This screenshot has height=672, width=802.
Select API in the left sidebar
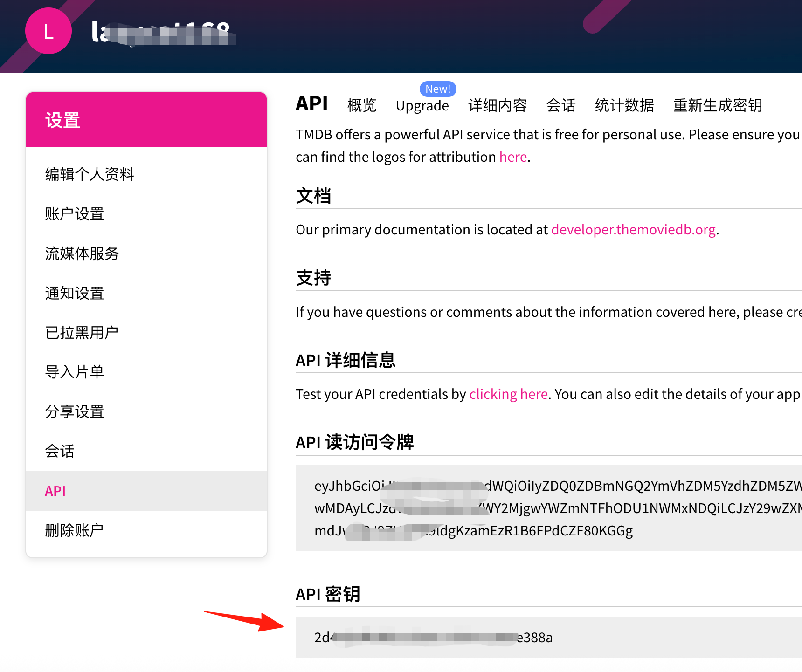tap(146, 491)
